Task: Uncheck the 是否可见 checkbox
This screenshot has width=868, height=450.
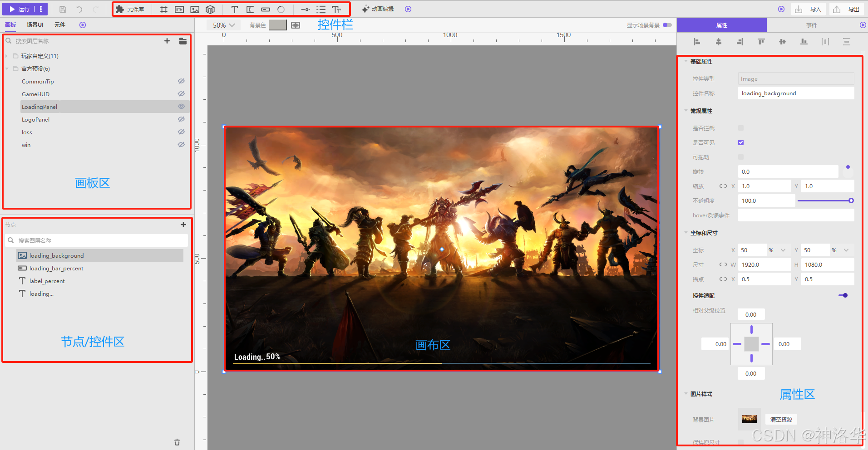Action: [741, 142]
